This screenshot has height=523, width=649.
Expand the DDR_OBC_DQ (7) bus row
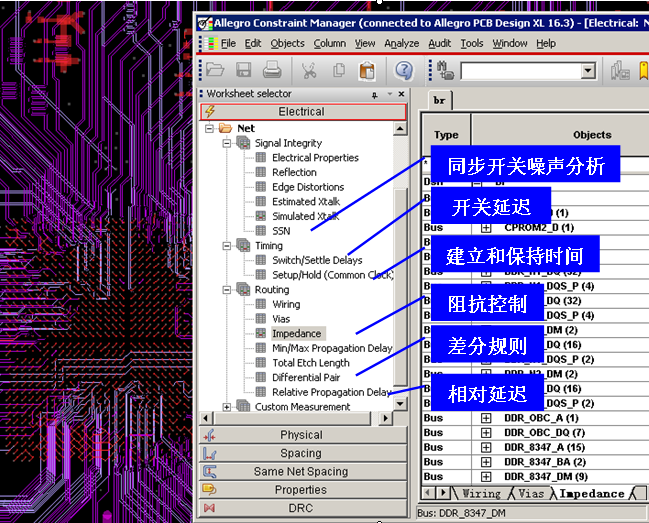coord(486,433)
